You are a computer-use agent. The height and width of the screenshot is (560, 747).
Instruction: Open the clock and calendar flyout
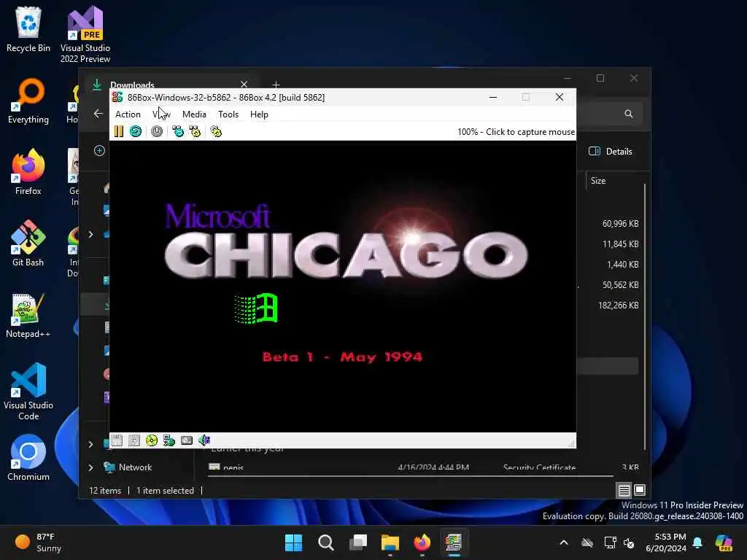pyautogui.click(x=666, y=542)
